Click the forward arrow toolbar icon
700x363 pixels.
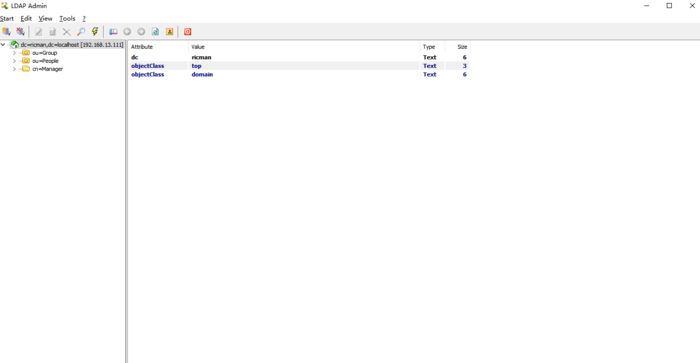pos(141,32)
